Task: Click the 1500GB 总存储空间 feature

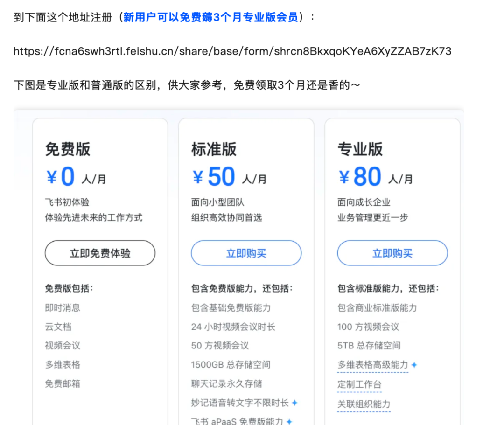Action: click(231, 365)
